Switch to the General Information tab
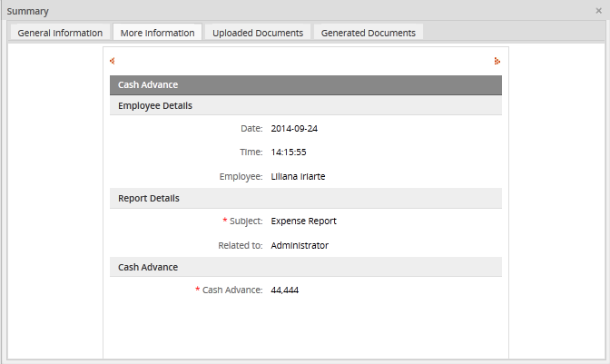Viewport: 610px width, 364px height. pyautogui.click(x=60, y=33)
